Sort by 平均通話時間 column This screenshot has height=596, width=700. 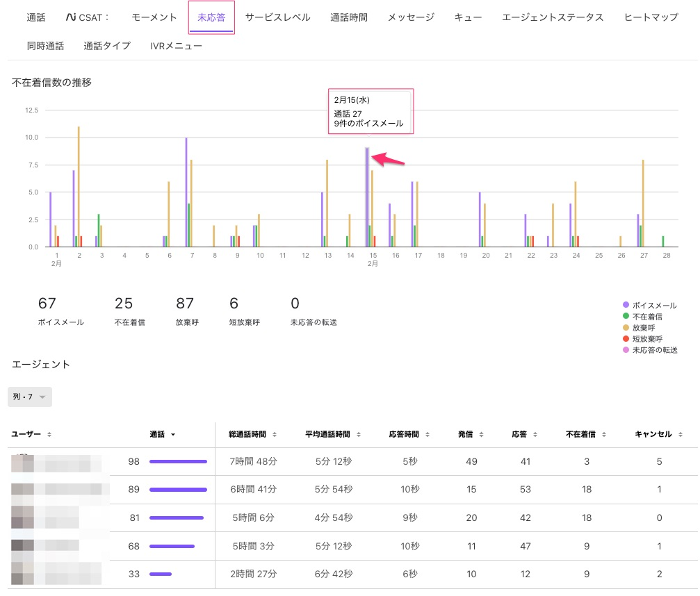click(333, 434)
